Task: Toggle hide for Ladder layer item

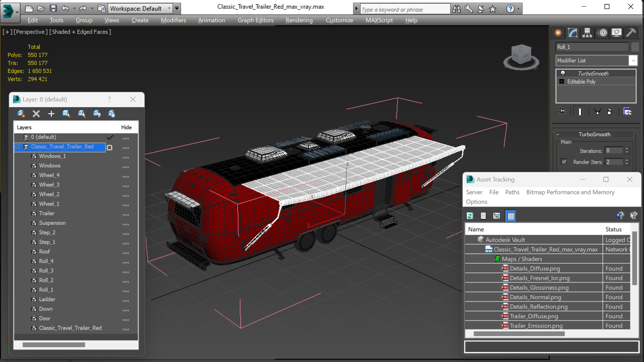Action: point(126,301)
